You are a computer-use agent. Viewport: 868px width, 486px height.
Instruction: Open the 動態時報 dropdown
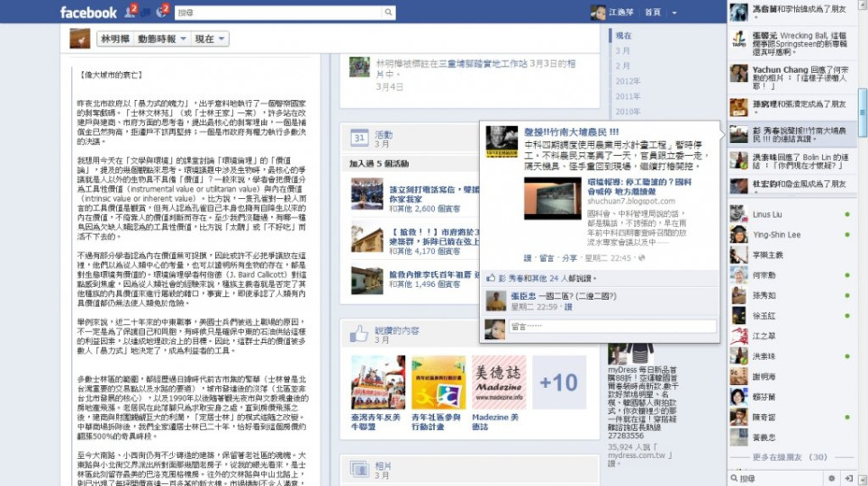pyautogui.click(x=162, y=39)
